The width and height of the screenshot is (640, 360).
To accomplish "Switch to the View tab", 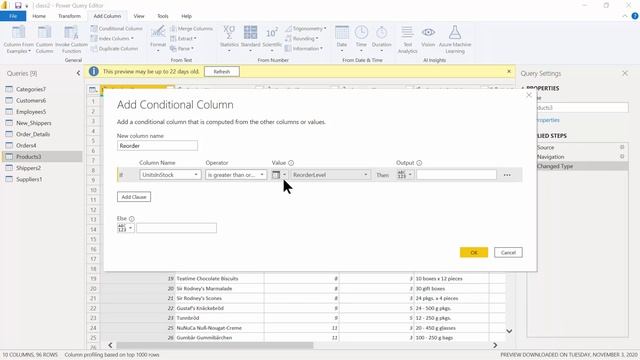I will (x=139, y=16).
